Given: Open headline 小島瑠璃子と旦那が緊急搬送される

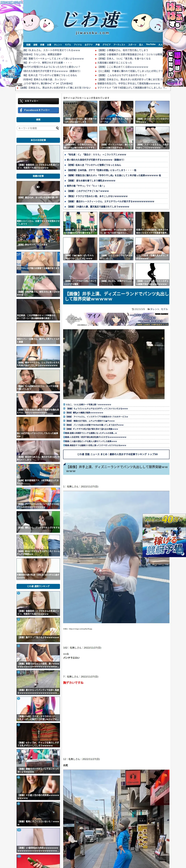Looking at the screenshot, I should coord(130,54).
